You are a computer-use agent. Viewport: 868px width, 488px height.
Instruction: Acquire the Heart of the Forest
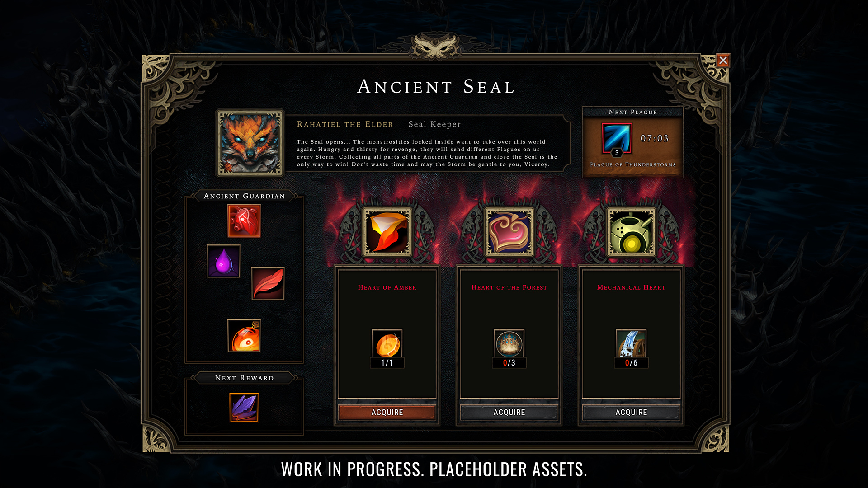509,412
